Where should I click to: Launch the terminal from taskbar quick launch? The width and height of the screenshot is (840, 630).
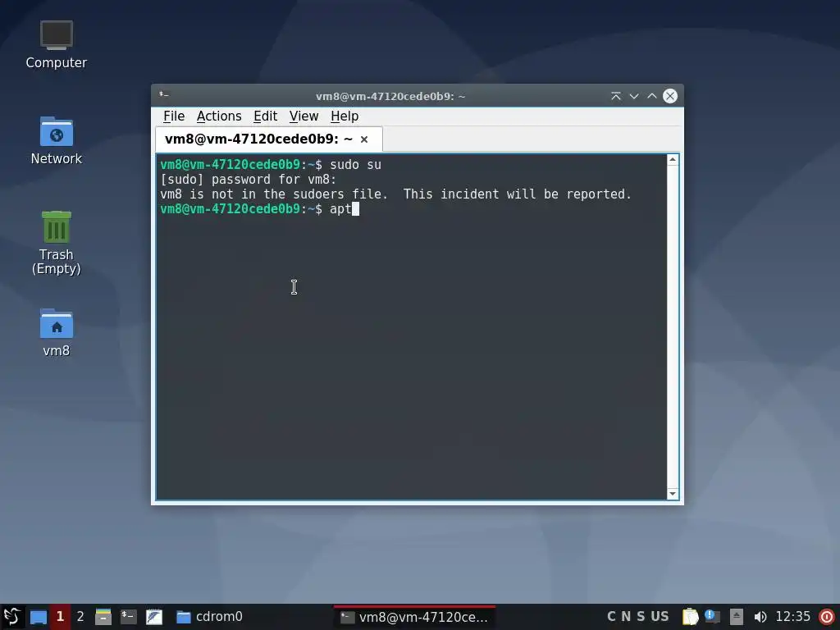click(x=129, y=617)
